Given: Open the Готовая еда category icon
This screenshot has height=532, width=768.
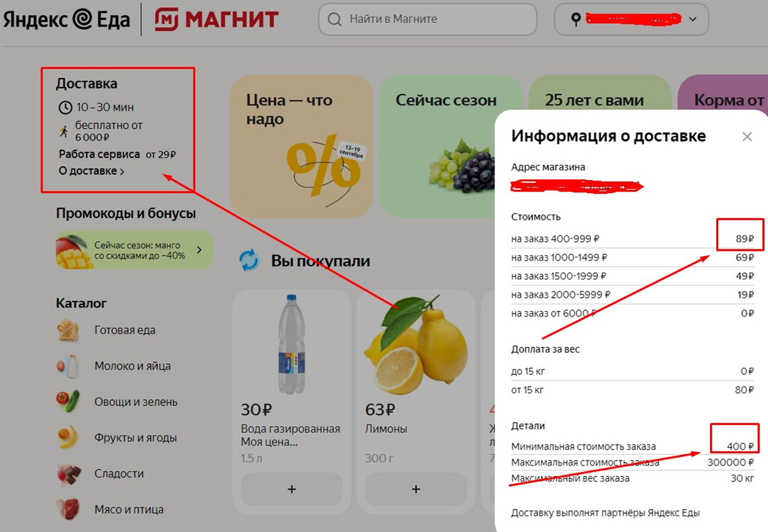Looking at the screenshot, I should pos(68,331).
